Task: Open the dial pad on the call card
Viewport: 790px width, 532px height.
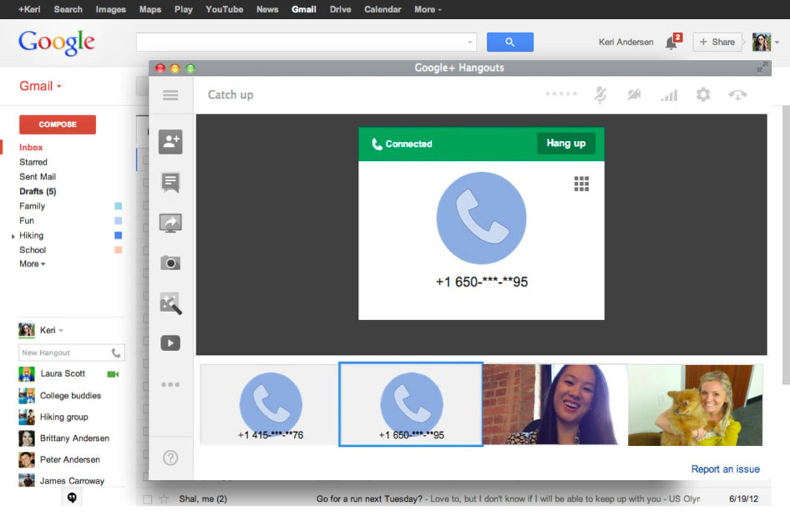Action: point(581,183)
